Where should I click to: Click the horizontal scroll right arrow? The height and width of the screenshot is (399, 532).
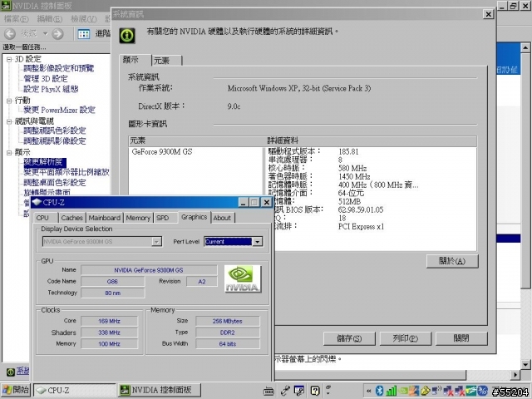click(515, 375)
